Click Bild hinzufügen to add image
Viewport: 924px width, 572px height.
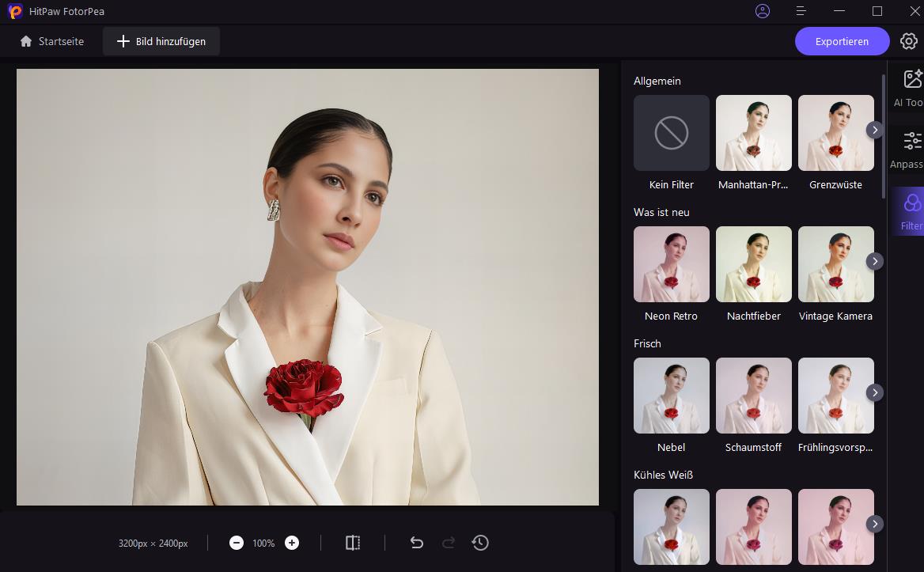pos(161,41)
